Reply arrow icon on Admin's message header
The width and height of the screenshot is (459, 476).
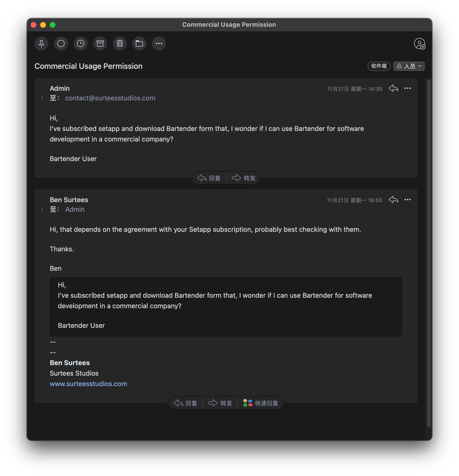393,88
